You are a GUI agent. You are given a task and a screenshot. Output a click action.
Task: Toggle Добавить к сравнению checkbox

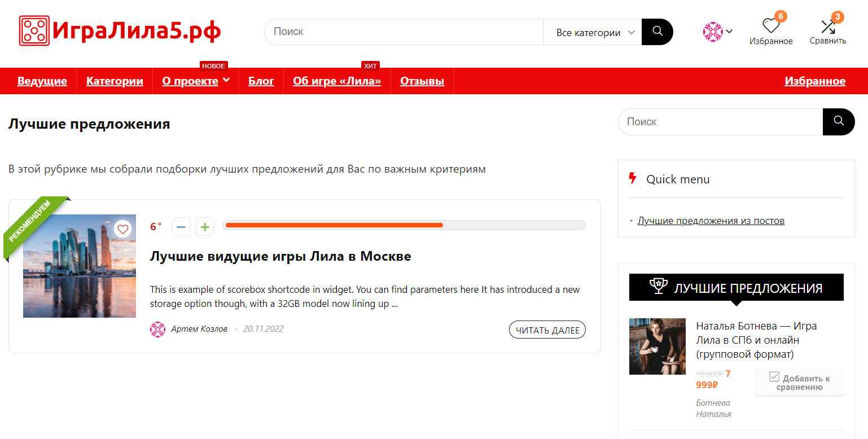[774, 377]
